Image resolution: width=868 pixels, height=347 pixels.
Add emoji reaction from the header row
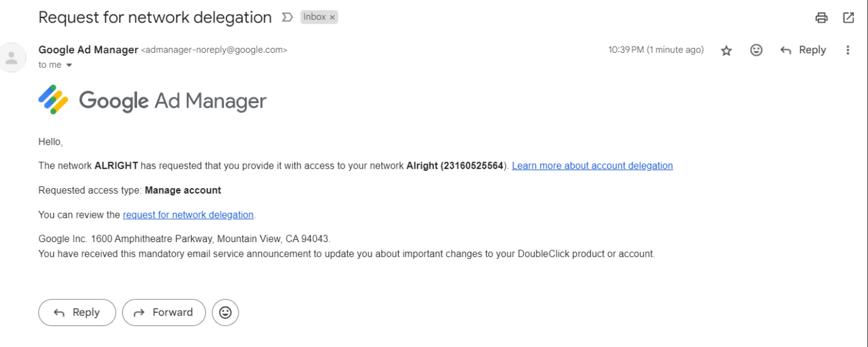pyautogui.click(x=756, y=50)
